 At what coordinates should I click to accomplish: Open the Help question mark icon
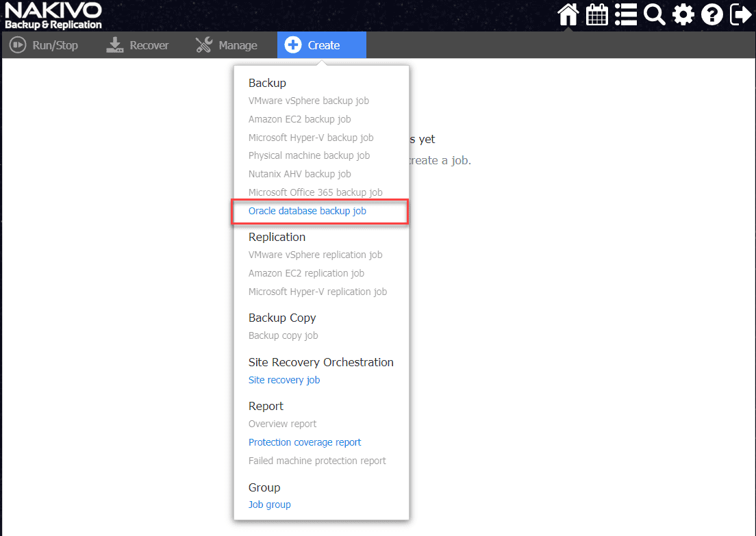point(712,14)
